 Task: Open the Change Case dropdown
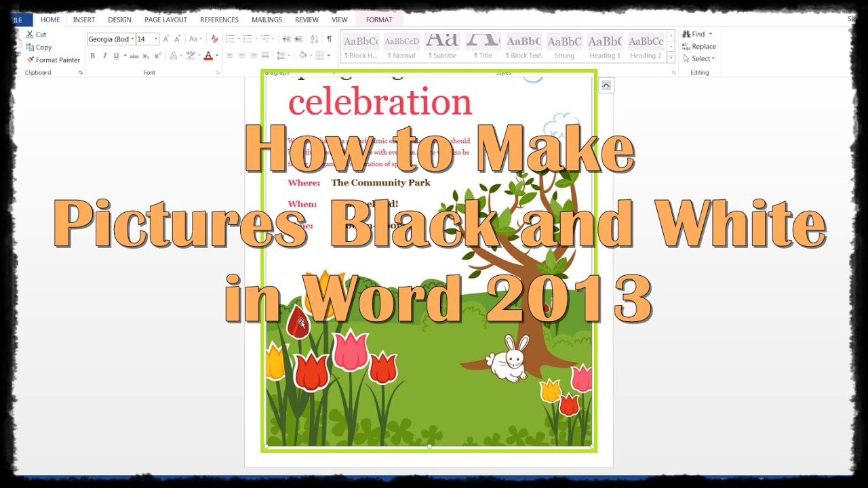(x=195, y=39)
